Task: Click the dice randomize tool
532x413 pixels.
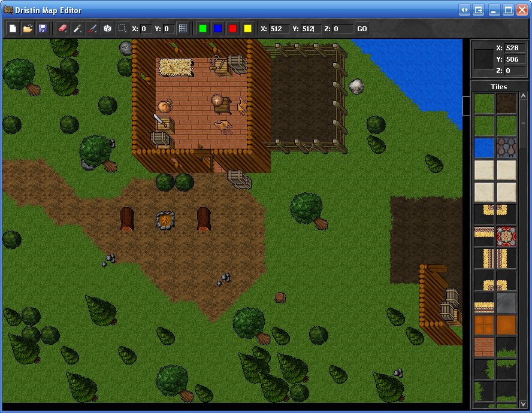Action: coord(107,29)
